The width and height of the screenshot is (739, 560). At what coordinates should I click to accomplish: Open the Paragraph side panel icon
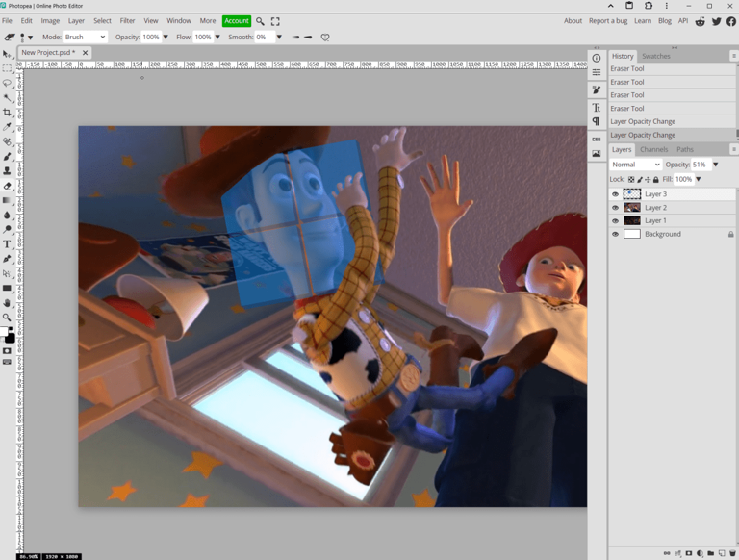pyautogui.click(x=597, y=121)
